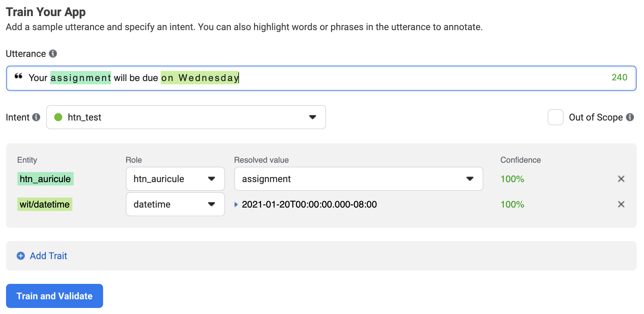This screenshot has height=314, width=644.
Task: Click the Intent info icon
Action: [36, 117]
